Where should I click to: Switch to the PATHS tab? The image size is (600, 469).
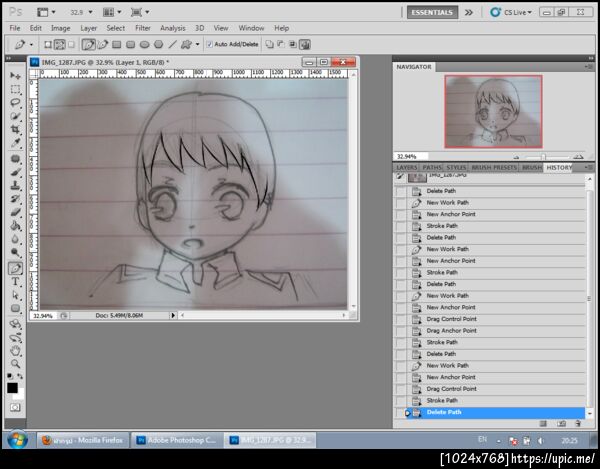pos(432,168)
